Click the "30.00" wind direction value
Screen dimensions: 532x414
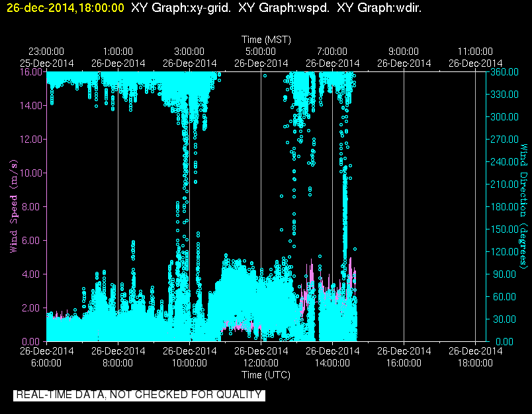(x=504, y=319)
